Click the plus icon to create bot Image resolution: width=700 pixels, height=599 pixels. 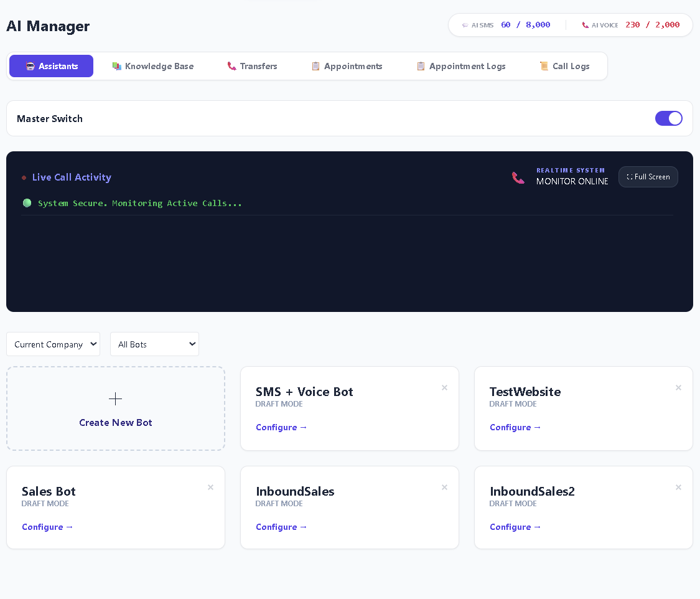click(x=116, y=399)
